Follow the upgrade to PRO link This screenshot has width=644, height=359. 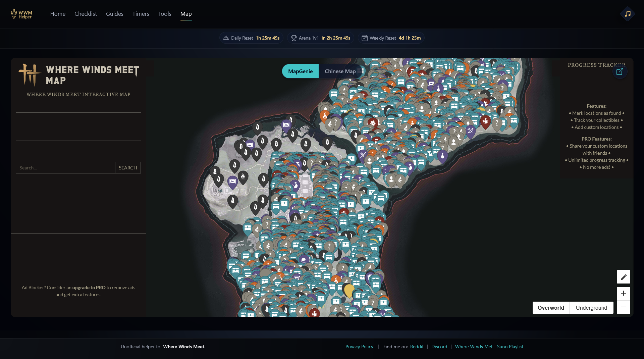pos(89,288)
